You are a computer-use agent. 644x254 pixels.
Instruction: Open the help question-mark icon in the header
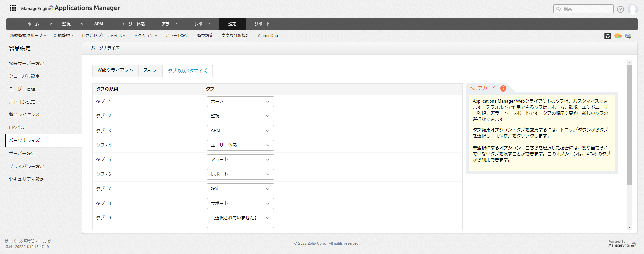(x=620, y=9)
